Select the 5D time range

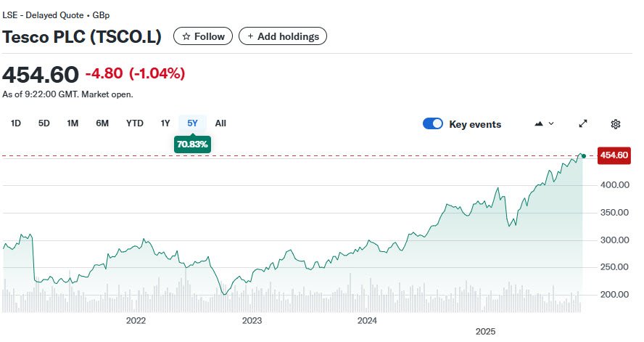[x=44, y=123]
